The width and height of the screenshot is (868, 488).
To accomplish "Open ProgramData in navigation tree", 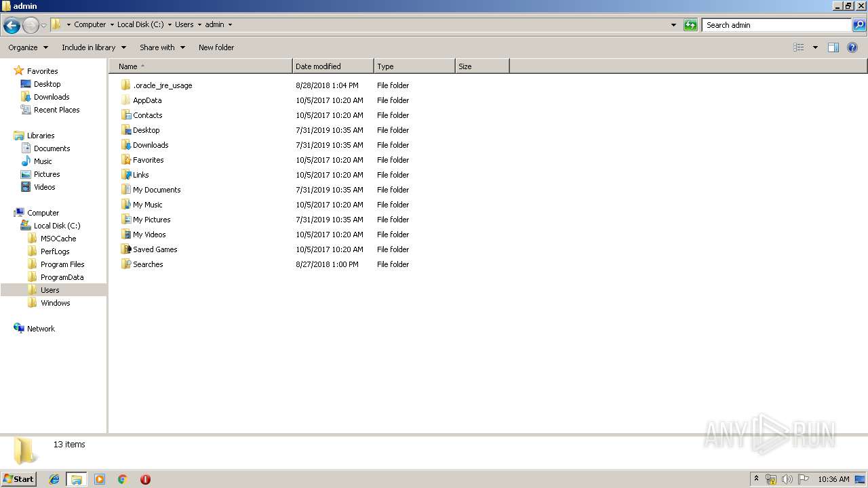I will click(62, 277).
